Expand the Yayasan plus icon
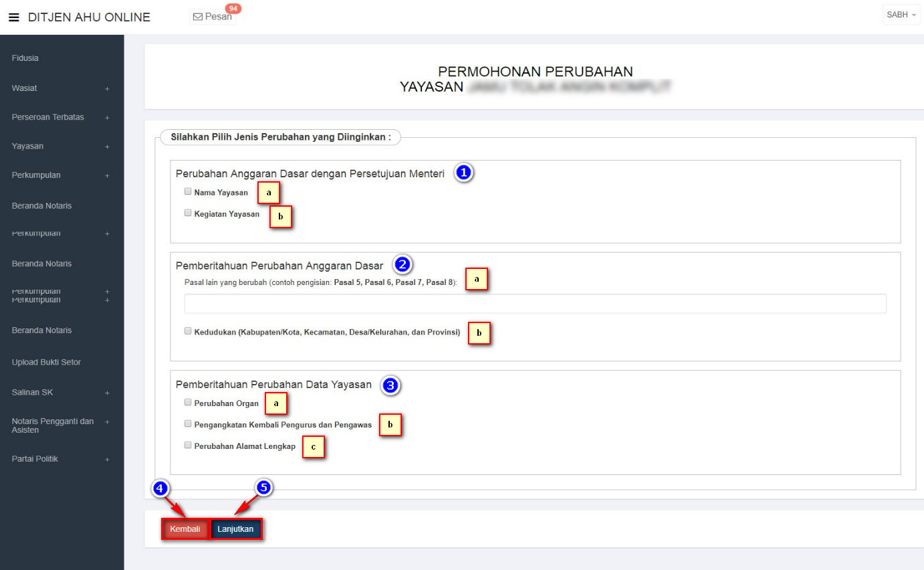The width and height of the screenshot is (924, 570). 107,147
